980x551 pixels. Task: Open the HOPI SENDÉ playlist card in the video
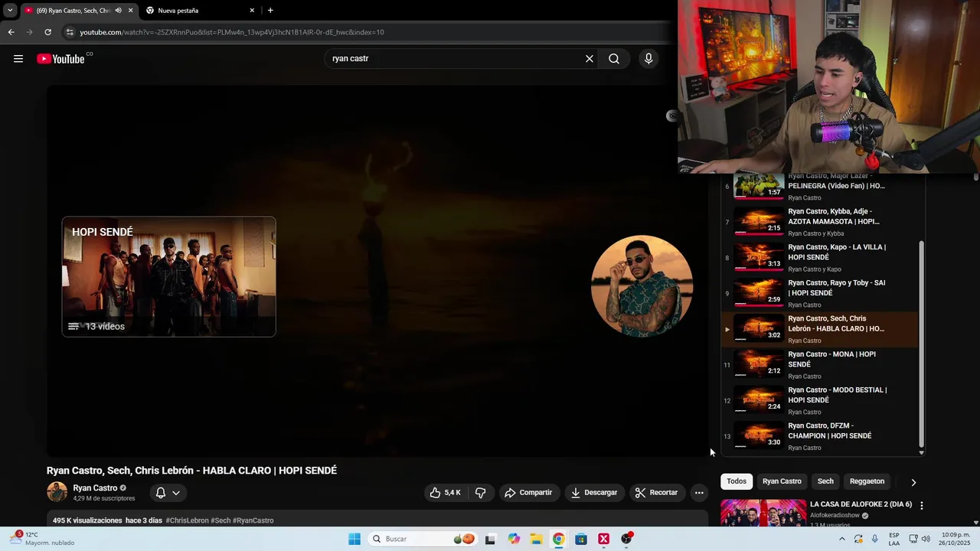click(168, 276)
